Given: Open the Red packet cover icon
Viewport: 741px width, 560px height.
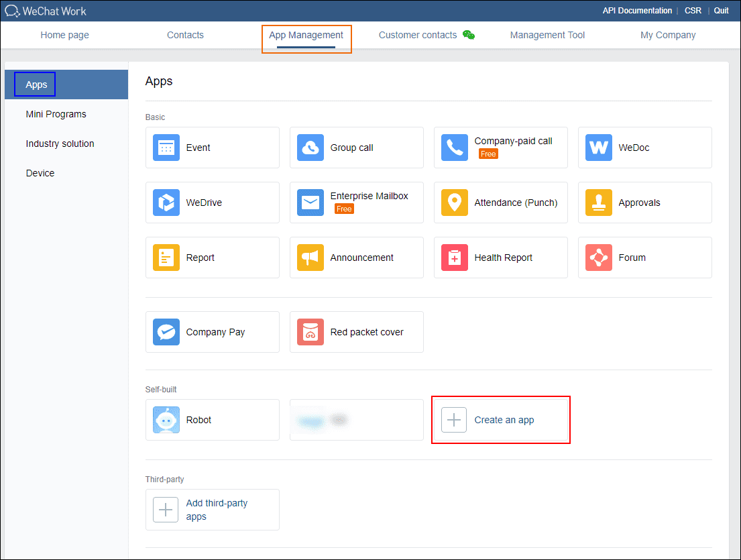Looking at the screenshot, I should pyautogui.click(x=310, y=332).
